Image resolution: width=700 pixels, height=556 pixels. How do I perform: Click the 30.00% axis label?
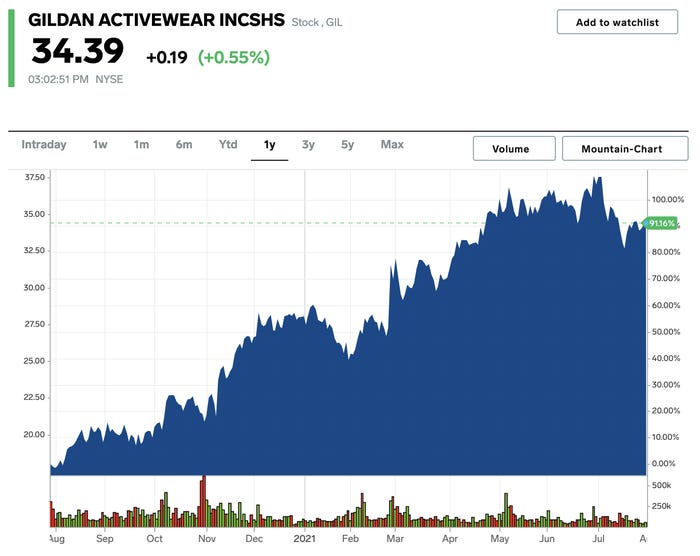(x=666, y=385)
